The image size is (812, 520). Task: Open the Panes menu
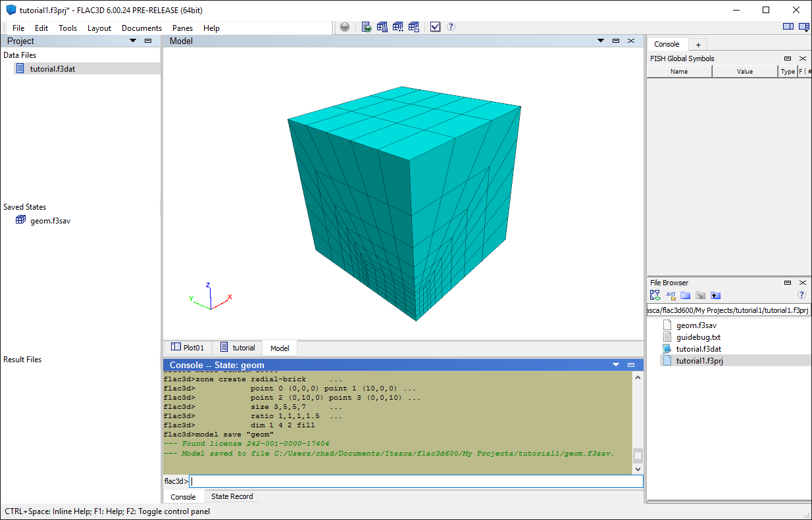click(x=182, y=28)
